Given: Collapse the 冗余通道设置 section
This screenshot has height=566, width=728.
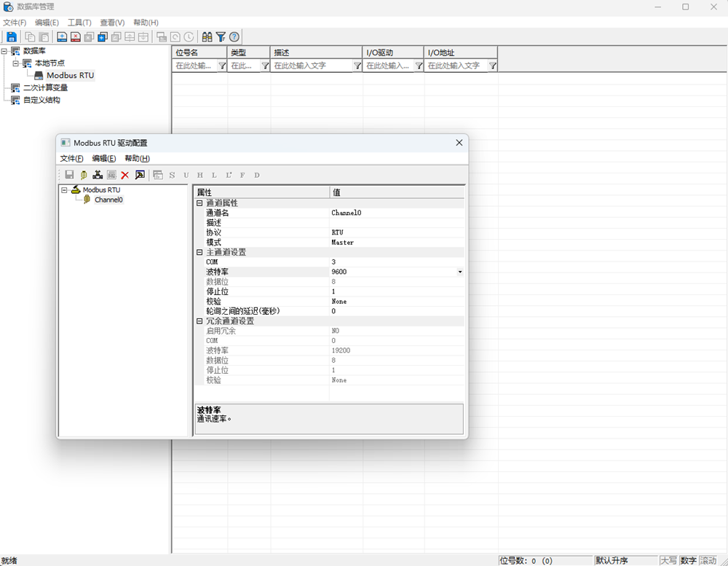Looking at the screenshot, I should 199,321.
